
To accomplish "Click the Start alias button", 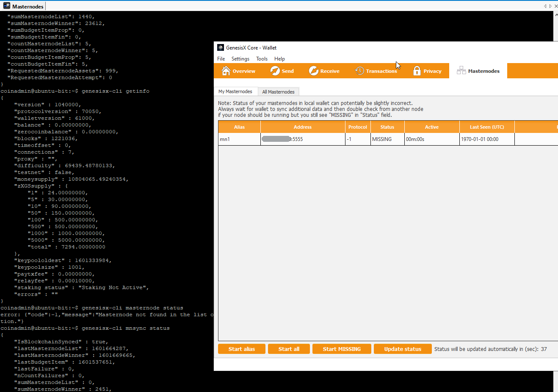I will 242,349.
